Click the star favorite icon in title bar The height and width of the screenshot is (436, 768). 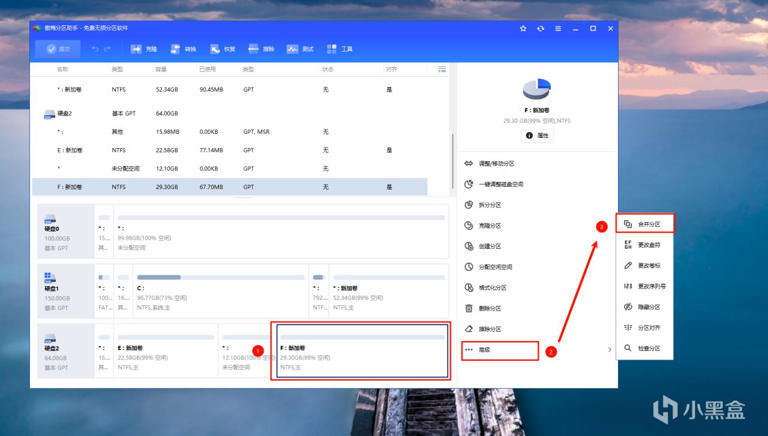click(523, 28)
